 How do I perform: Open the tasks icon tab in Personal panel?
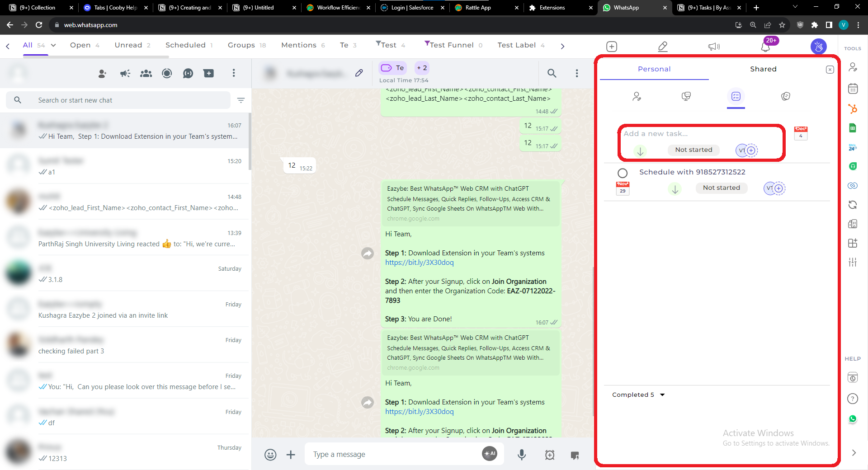point(736,96)
